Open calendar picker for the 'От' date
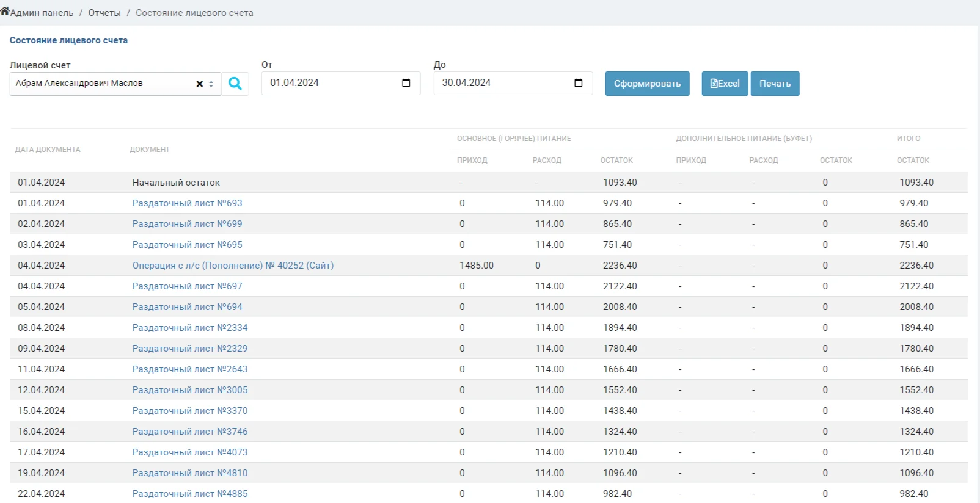 (x=406, y=83)
